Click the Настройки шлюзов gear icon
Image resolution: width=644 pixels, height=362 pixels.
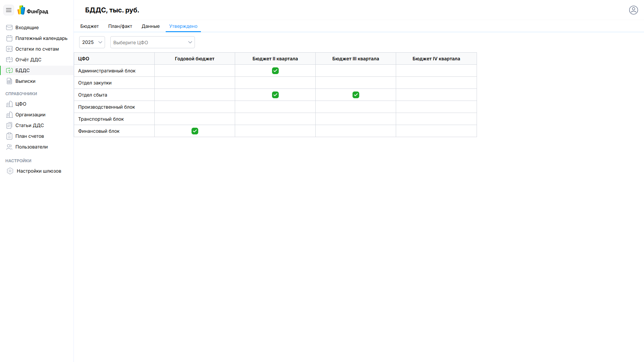[x=10, y=171]
